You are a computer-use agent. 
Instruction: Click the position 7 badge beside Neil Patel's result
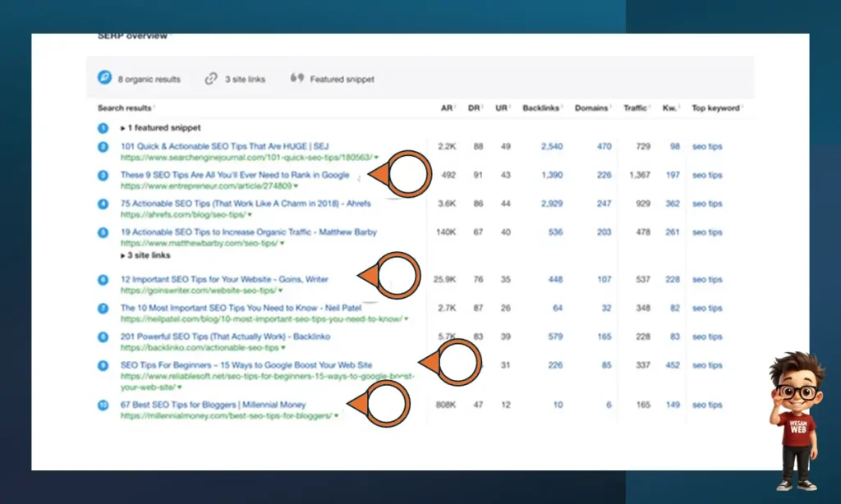[102, 308]
